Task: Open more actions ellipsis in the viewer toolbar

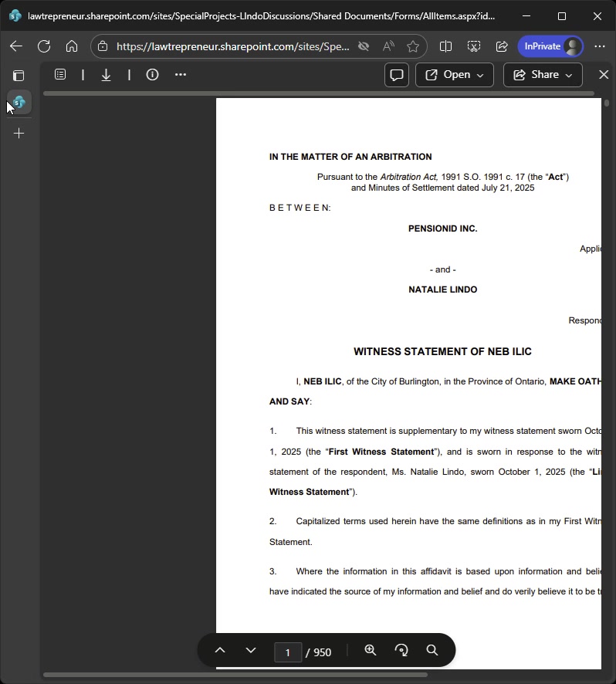Action: tap(181, 75)
